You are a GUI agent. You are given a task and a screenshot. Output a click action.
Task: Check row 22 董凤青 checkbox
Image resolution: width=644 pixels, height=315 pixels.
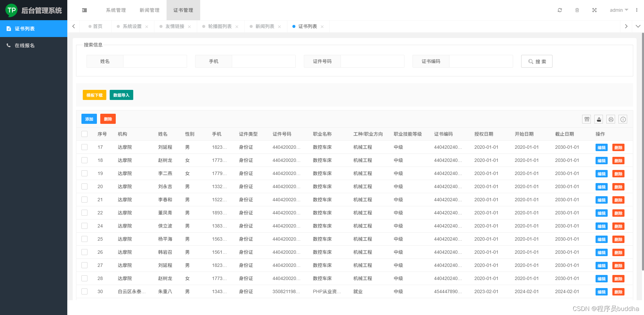click(84, 213)
